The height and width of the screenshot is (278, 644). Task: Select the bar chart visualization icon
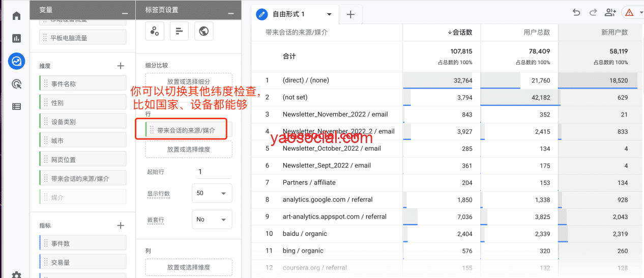179,31
